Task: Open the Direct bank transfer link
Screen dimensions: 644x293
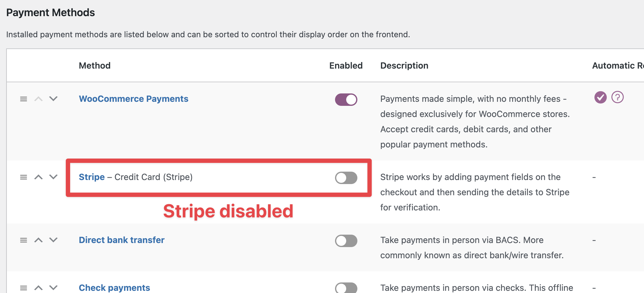Action: tap(122, 240)
